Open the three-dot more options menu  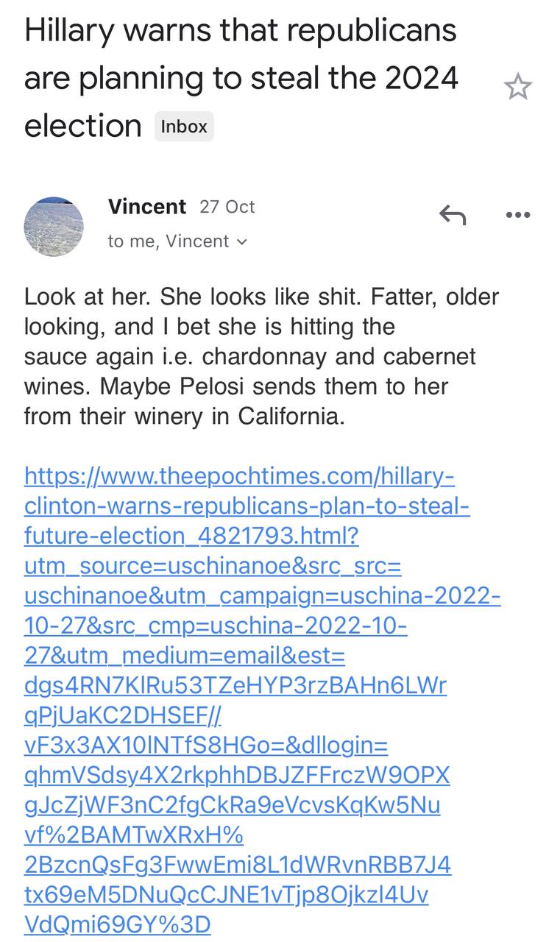click(518, 215)
